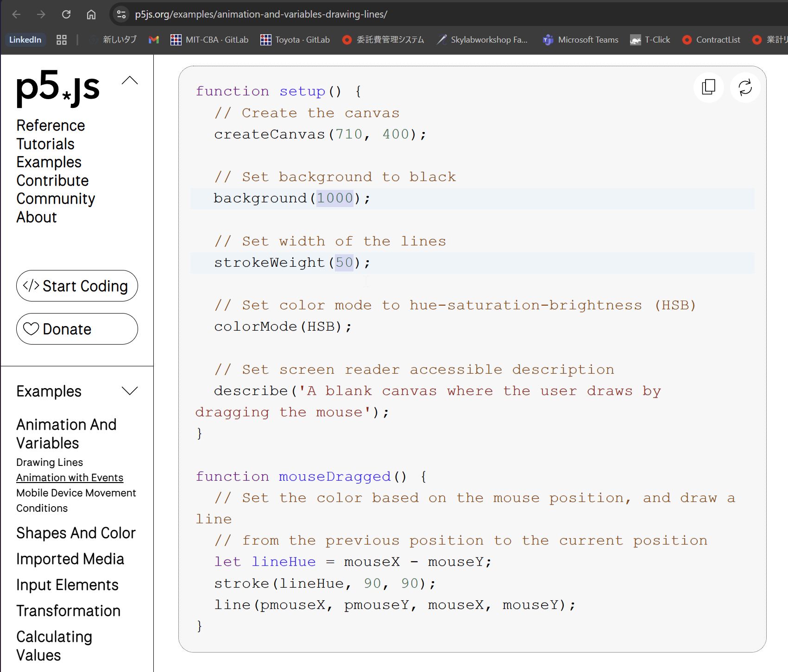This screenshot has width=788, height=672.
Task: Open the apps grid icon in bookmarks bar
Action: click(x=62, y=40)
